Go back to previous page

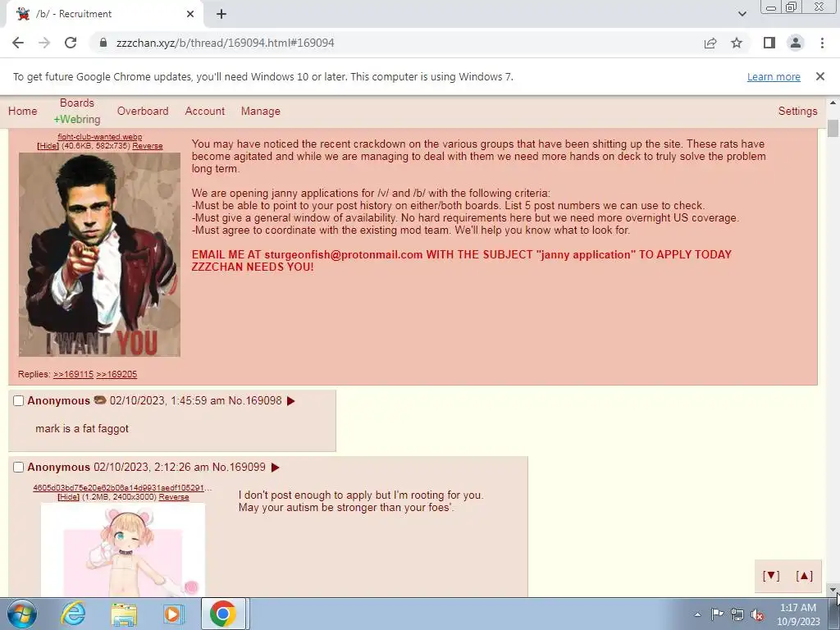point(18,43)
